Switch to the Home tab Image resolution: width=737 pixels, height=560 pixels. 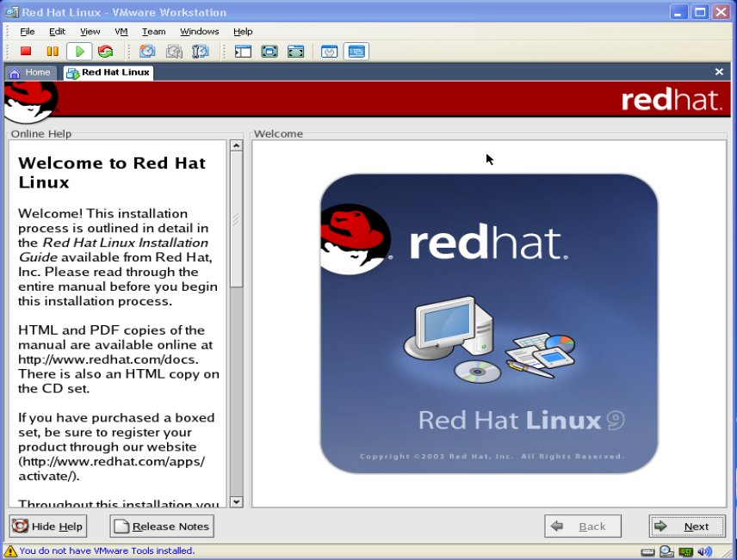31,73
